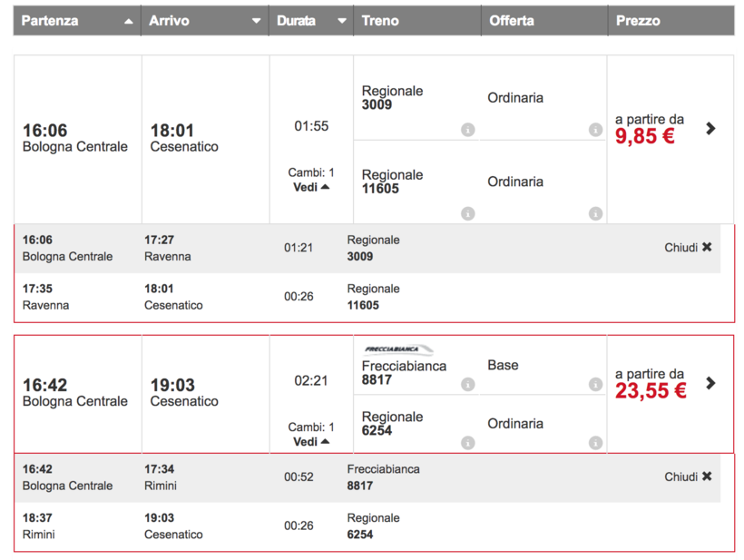The image size is (744, 560).
Task: Click info icon beside Regionale 6254
Action: click(468, 443)
